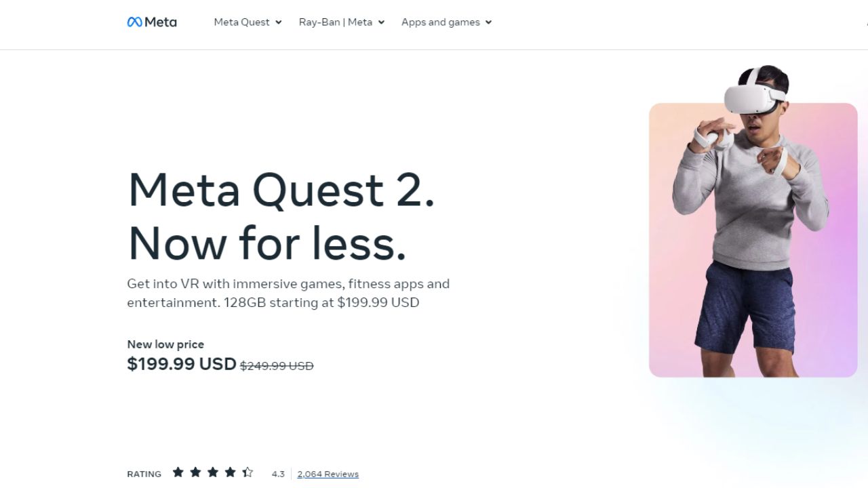Open the Ray-Ban | Meta menu
Image resolution: width=868 pixels, height=488 pixels.
[x=335, y=22]
